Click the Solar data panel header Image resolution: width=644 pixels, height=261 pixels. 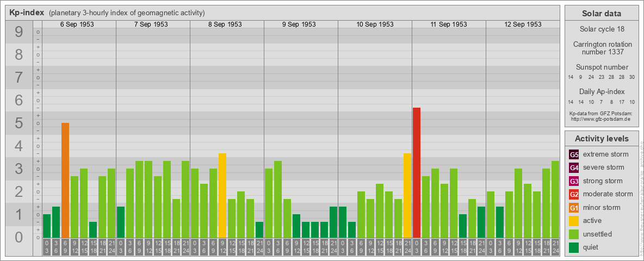point(601,14)
